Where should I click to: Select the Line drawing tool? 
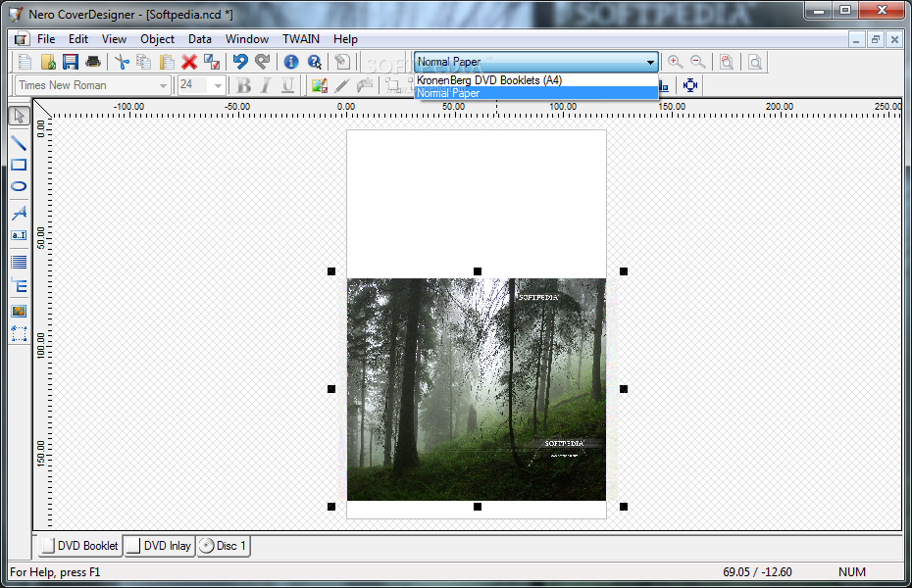coord(20,142)
